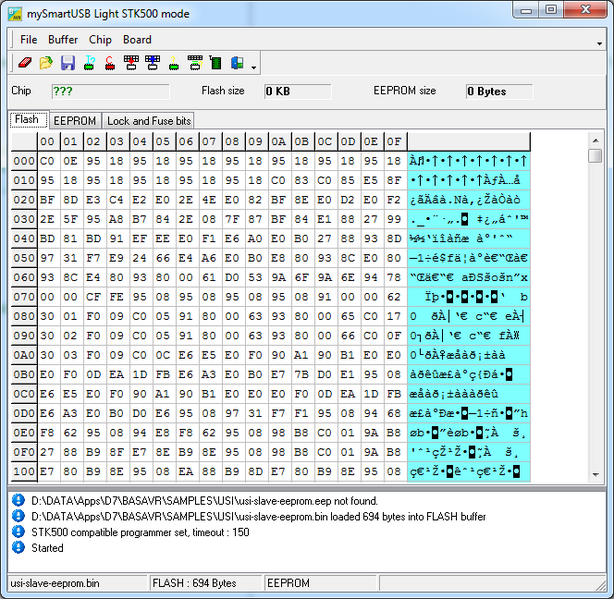Image resolution: width=614 pixels, height=599 pixels.
Task: Click ASCII text of row 060
Action: (469, 277)
